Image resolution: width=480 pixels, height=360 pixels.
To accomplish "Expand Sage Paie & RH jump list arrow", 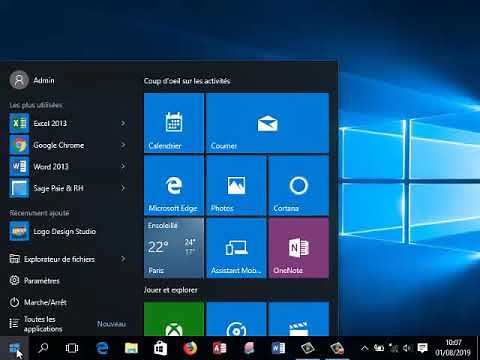I will [x=123, y=188].
